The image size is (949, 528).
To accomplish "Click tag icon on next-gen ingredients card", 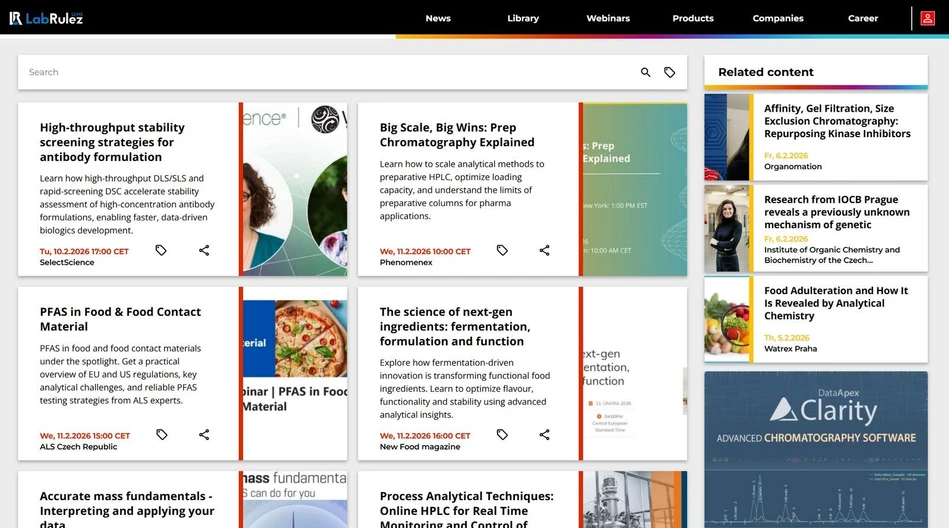I will click(502, 435).
